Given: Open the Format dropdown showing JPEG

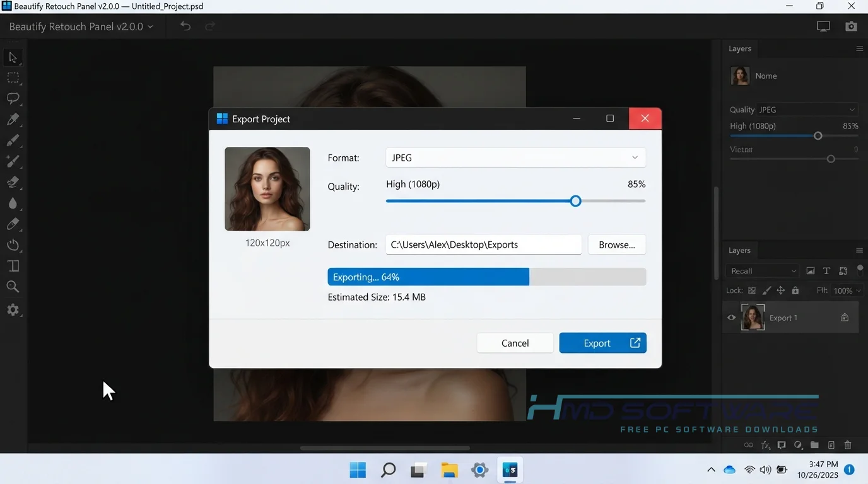Looking at the screenshot, I should click(515, 158).
